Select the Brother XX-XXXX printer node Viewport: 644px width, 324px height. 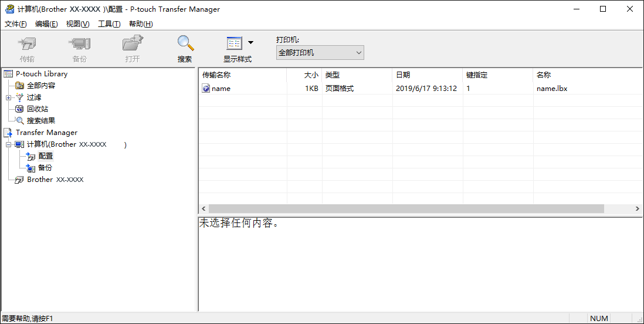click(x=55, y=180)
